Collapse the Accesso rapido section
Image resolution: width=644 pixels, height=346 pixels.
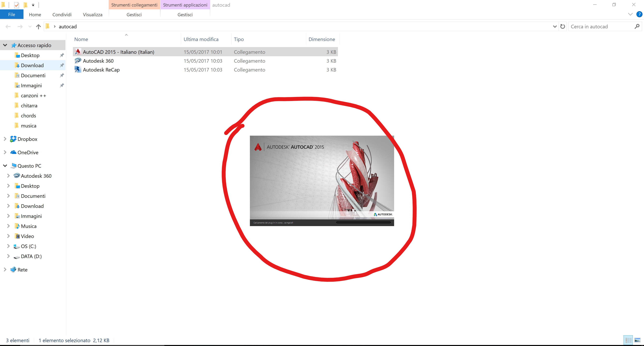[x=5, y=45]
